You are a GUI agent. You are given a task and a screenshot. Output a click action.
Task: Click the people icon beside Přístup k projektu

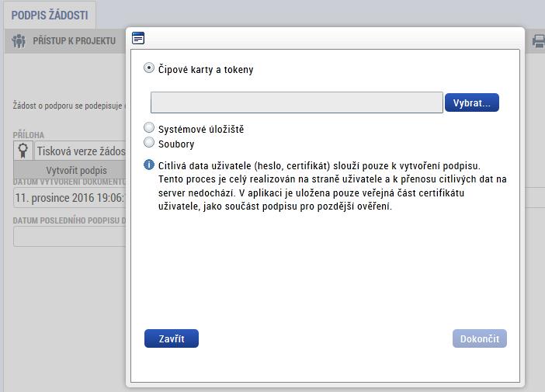(19, 41)
